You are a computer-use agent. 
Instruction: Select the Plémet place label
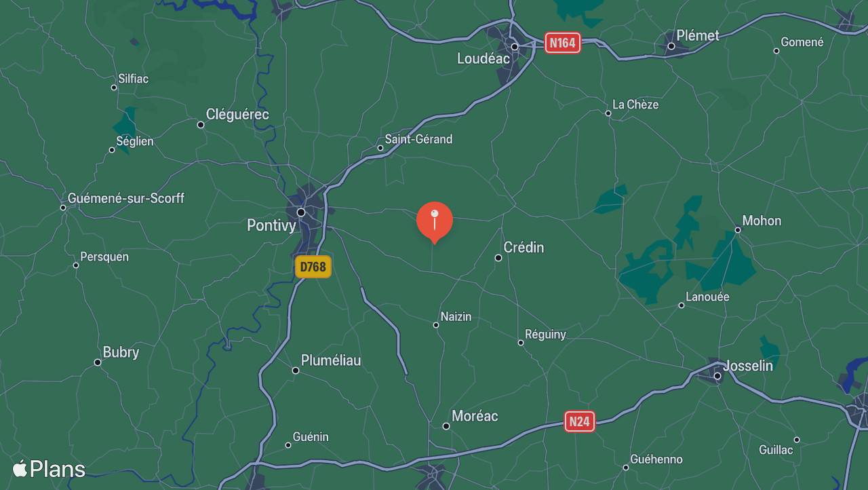pyautogui.click(x=698, y=36)
